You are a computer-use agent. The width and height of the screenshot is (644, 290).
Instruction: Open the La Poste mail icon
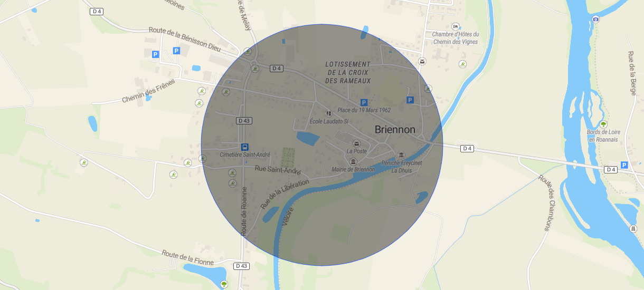(x=356, y=143)
